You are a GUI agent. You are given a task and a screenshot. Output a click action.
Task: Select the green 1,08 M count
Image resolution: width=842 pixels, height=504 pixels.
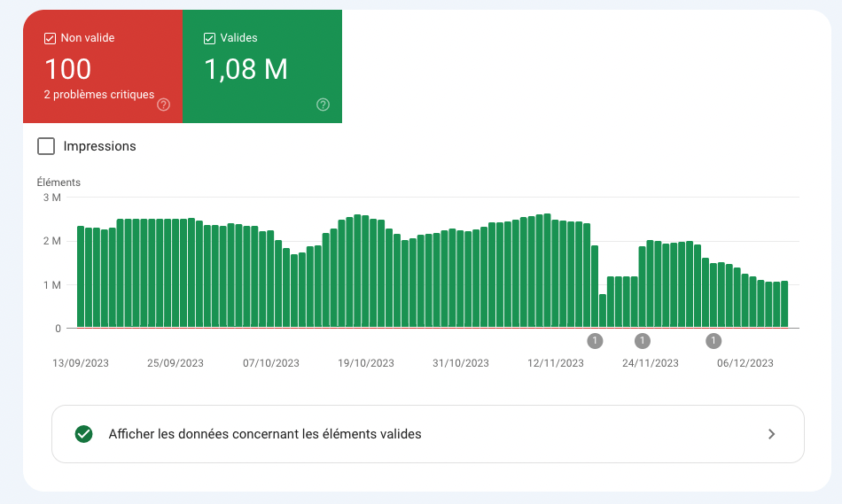tap(246, 69)
